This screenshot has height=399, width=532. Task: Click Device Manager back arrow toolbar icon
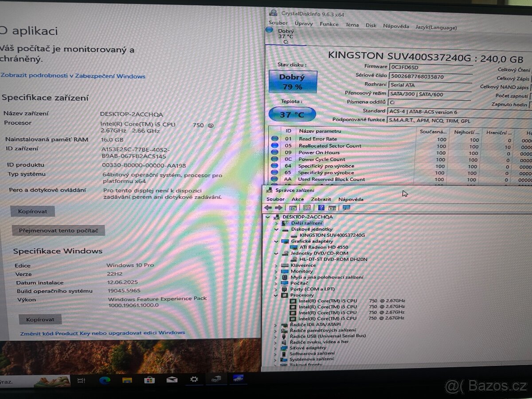click(x=268, y=207)
